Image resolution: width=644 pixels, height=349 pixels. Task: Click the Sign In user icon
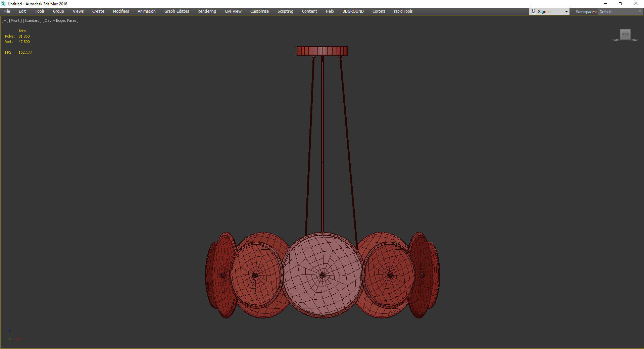tap(534, 11)
